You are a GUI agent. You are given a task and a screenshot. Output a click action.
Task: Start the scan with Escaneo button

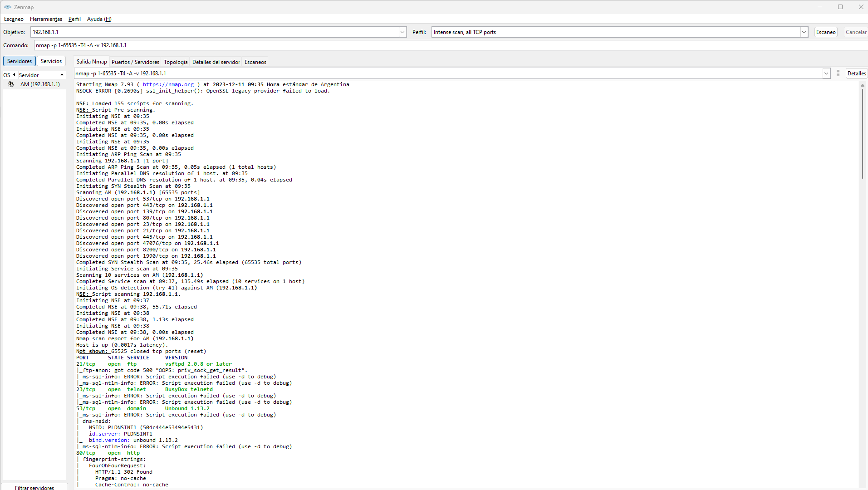826,32
